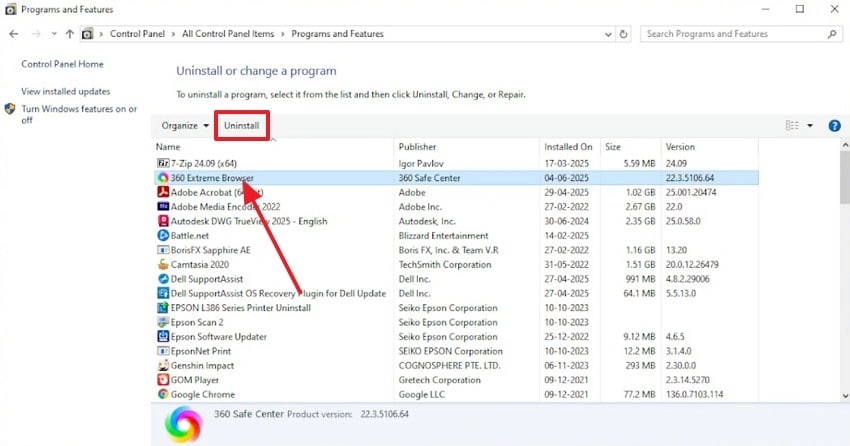The width and height of the screenshot is (850, 446).
Task: Click the BorisFX Sapphire AE icon
Action: pyautogui.click(x=163, y=250)
